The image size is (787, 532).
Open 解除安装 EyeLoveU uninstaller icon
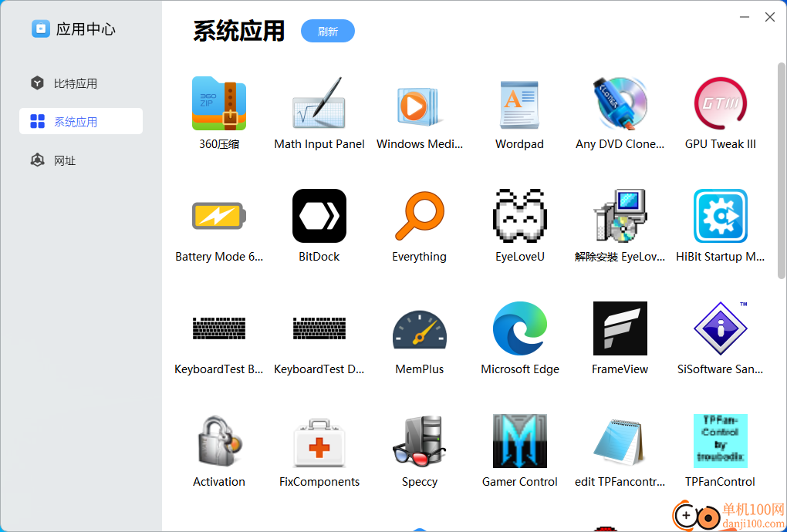pos(620,216)
